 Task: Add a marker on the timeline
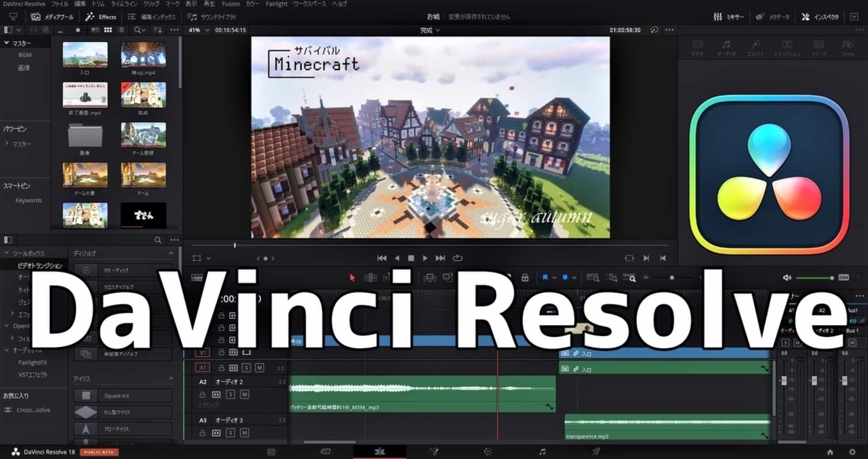pos(565,278)
